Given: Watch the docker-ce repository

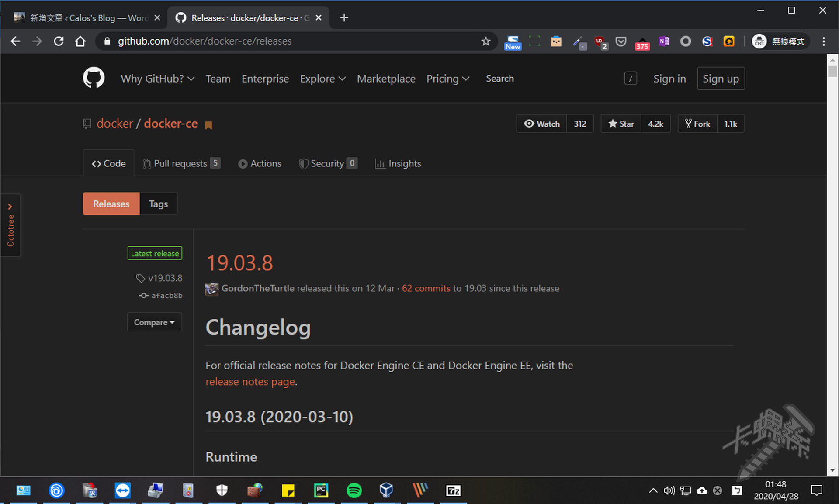Looking at the screenshot, I should point(542,124).
